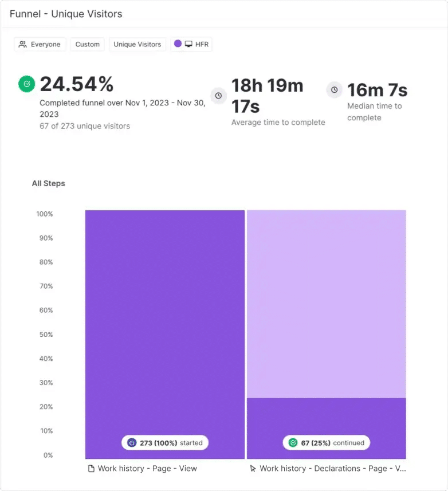Click the green completed-funnel check icon beside 24.54%
Viewport: 448px width, 491px height.
[x=26, y=84]
